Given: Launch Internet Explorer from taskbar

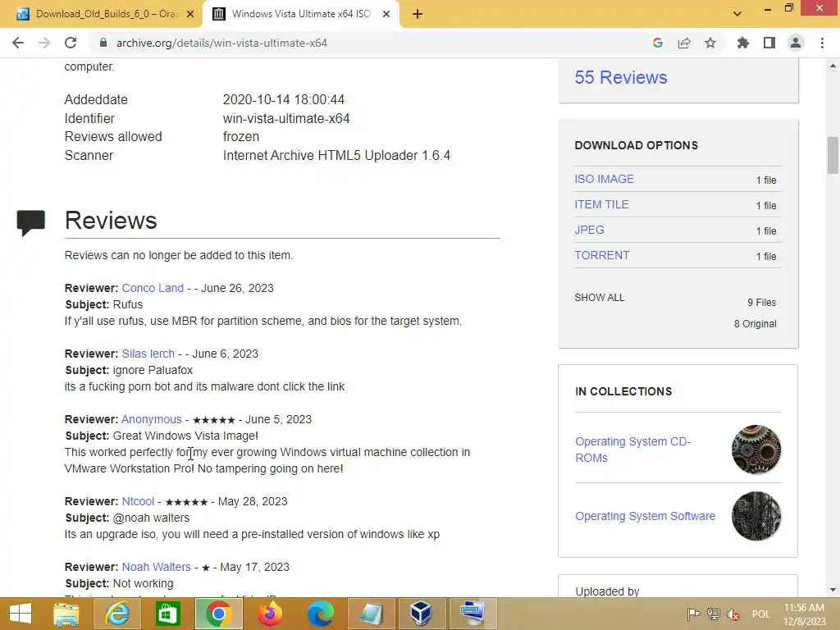Looking at the screenshot, I should pos(117,614).
